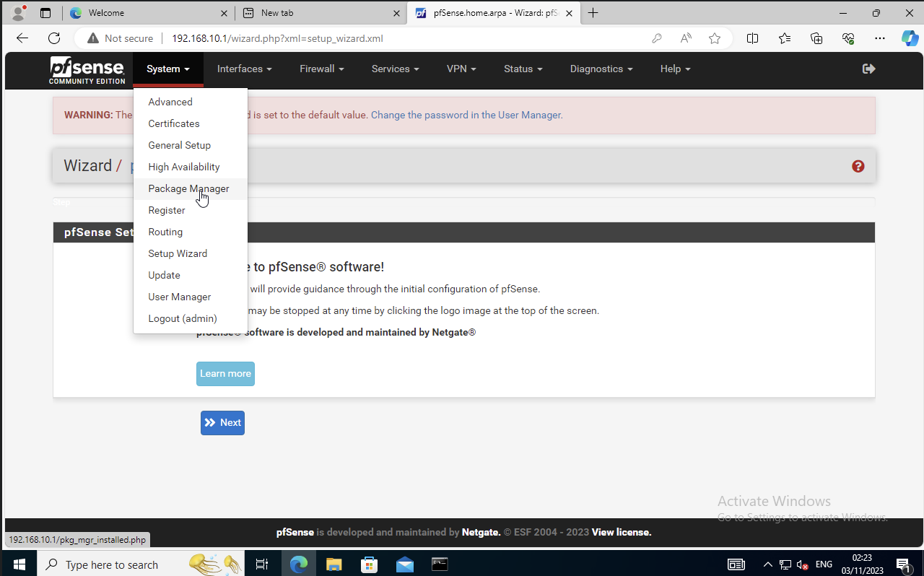
Task: Open Browser essentials heart icon
Action: click(848, 38)
